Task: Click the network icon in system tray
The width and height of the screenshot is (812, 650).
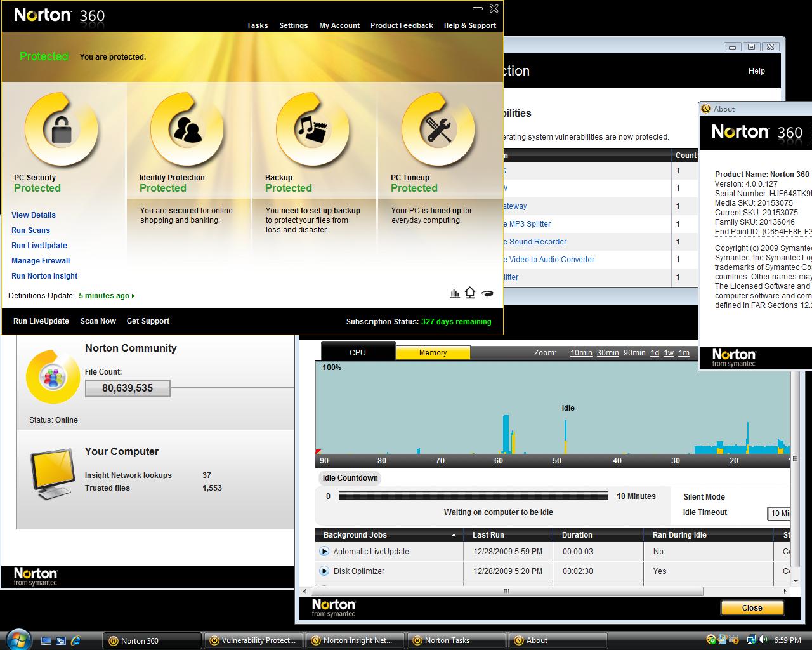Action: 752,640
